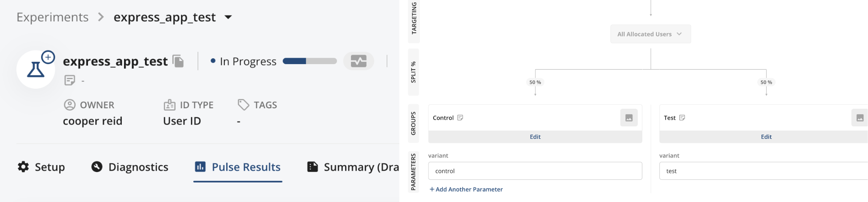Click the Control group image icon
The width and height of the screenshot is (868, 202).
point(629,118)
